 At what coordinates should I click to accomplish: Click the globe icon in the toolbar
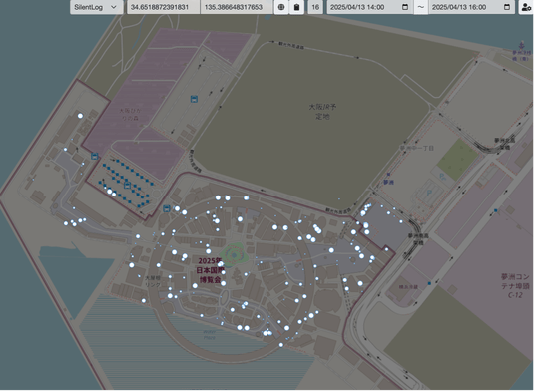pyautogui.click(x=281, y=7)
